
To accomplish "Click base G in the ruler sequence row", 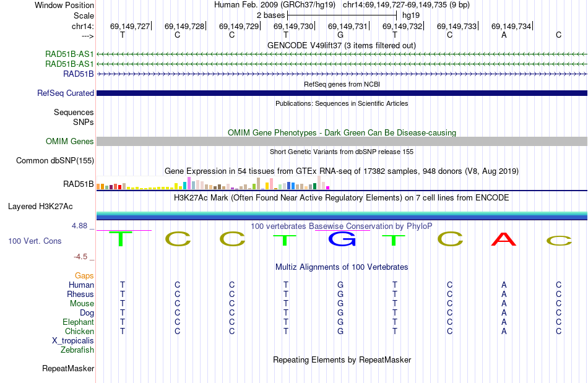I will pos(340,35).
